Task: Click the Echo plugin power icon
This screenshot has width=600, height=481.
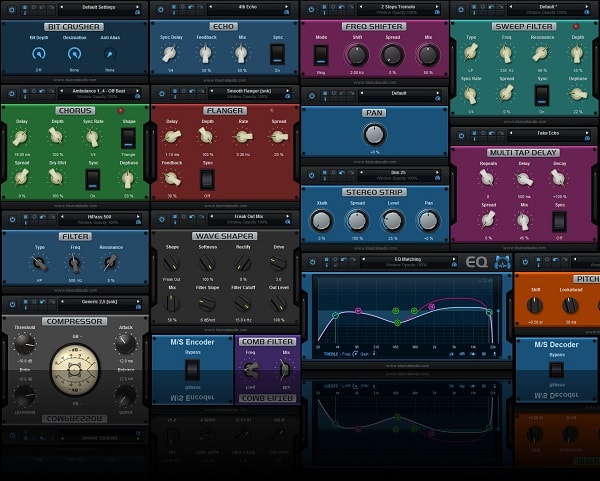Action: tap(161, 10)
